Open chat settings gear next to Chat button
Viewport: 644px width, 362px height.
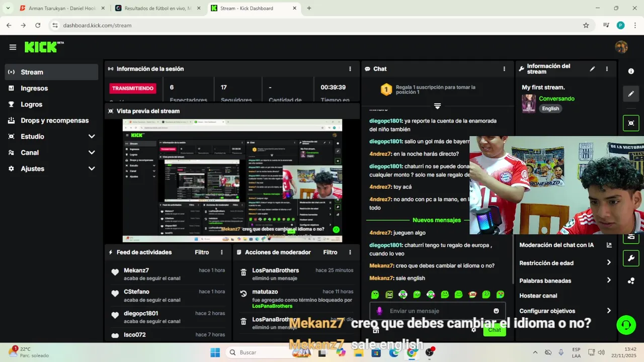[473, 330]
